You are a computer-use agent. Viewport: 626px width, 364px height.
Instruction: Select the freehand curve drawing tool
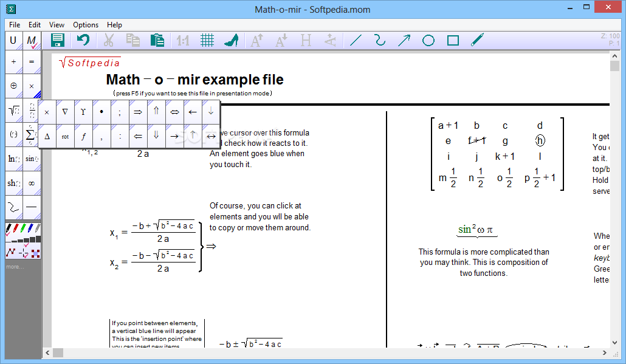[x=380, y=40]
